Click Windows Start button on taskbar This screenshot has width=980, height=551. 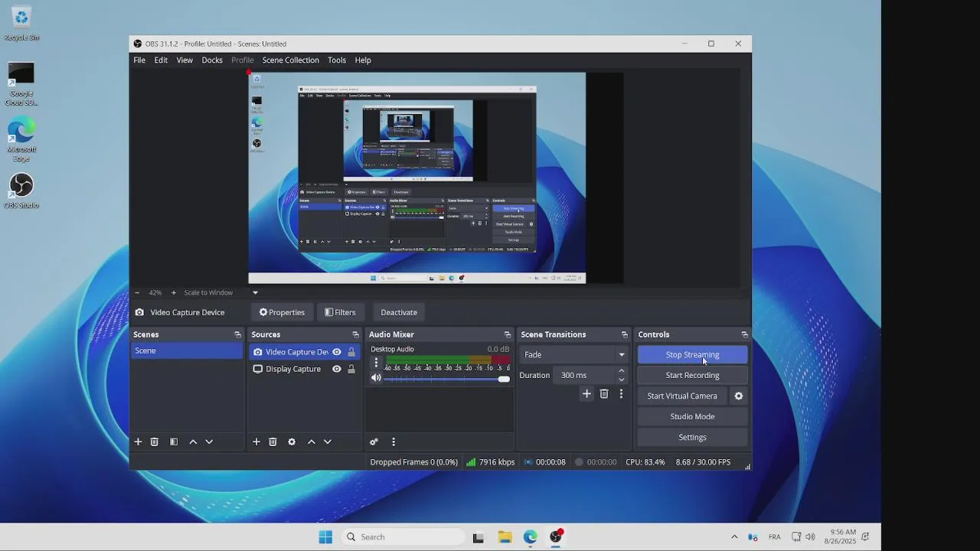tap(325, 536)
